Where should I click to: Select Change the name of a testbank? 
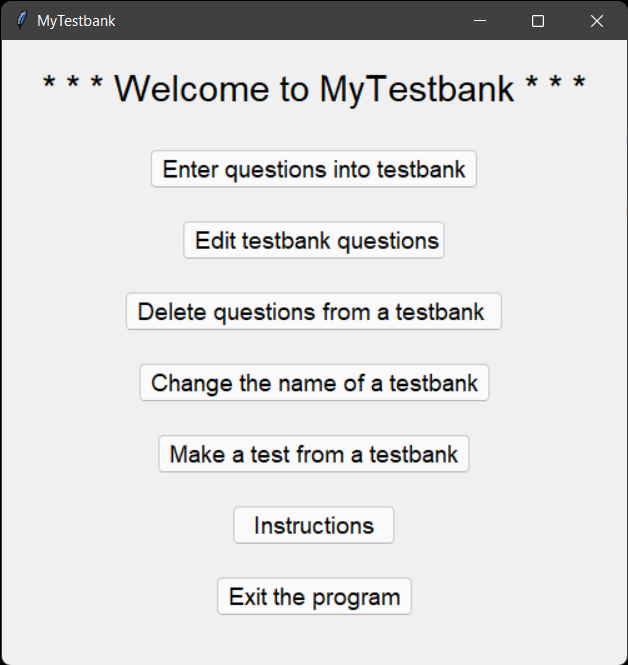(x=313, y=383)
